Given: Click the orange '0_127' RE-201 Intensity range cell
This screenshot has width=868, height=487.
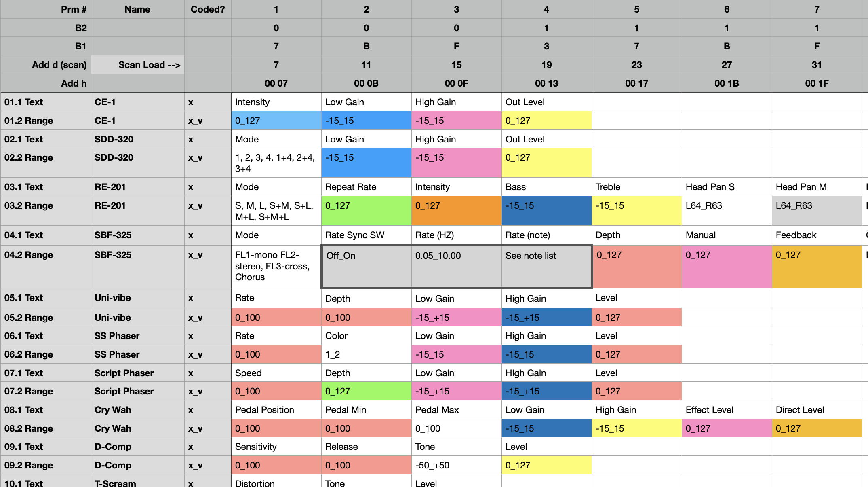Looking at the screenshot, I should point(457,211).
